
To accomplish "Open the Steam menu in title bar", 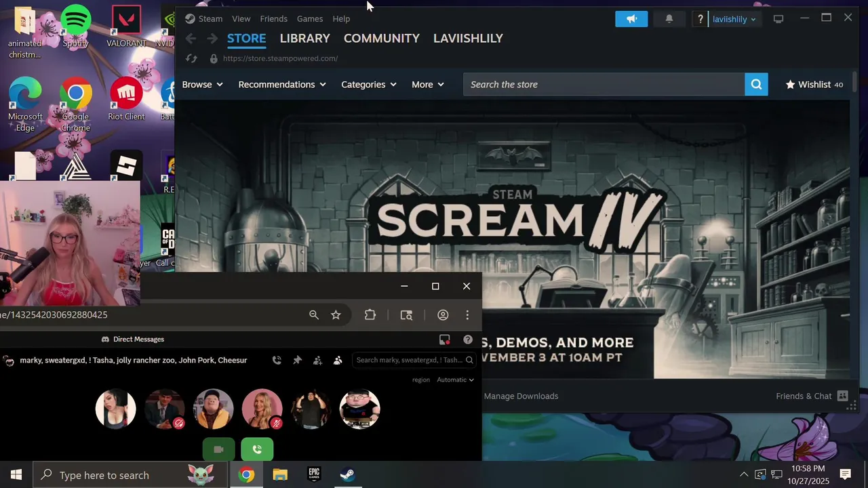I will [x=210, y=19].
